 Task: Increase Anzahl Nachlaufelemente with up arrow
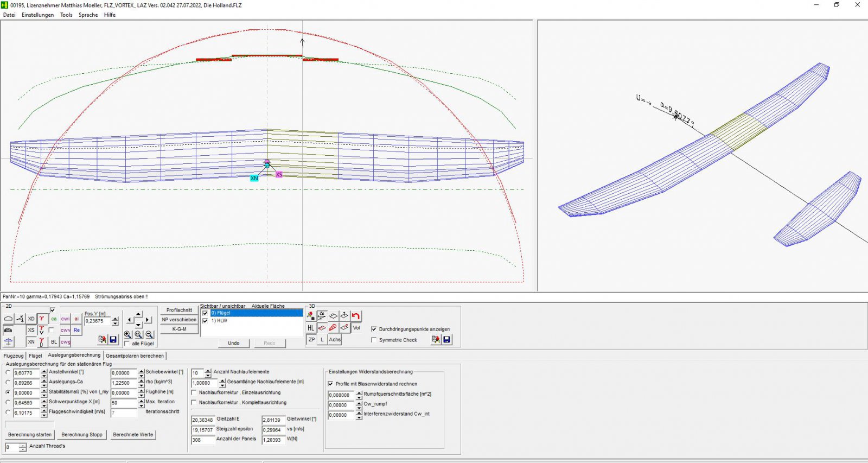(208, 371)
